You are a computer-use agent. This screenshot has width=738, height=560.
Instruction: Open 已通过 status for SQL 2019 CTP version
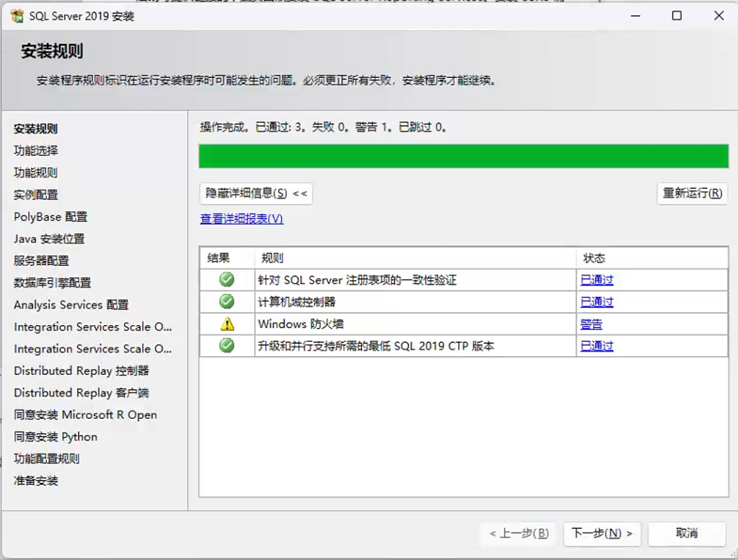click(597, 346)
